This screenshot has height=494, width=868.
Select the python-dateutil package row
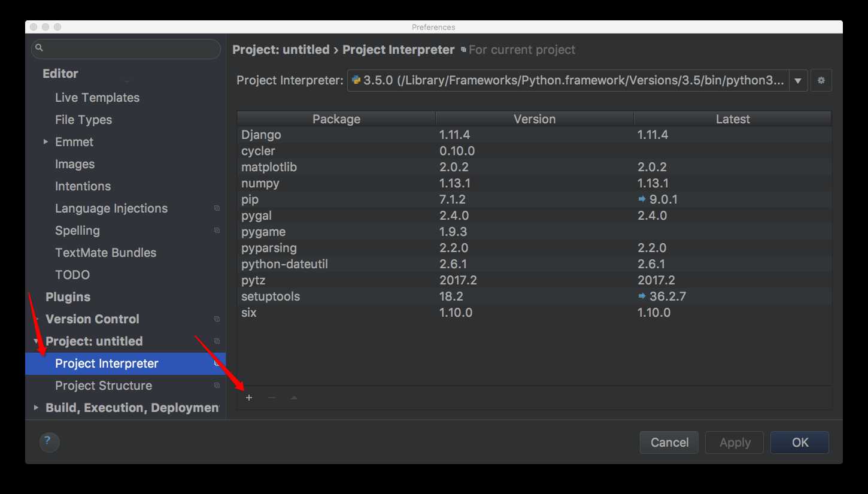(534, 264)
